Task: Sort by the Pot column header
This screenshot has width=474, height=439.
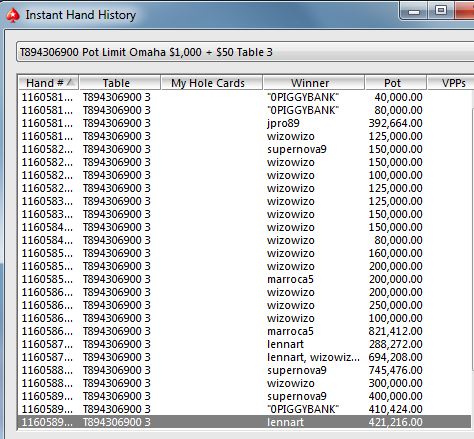Action: [x=396, y=83]
